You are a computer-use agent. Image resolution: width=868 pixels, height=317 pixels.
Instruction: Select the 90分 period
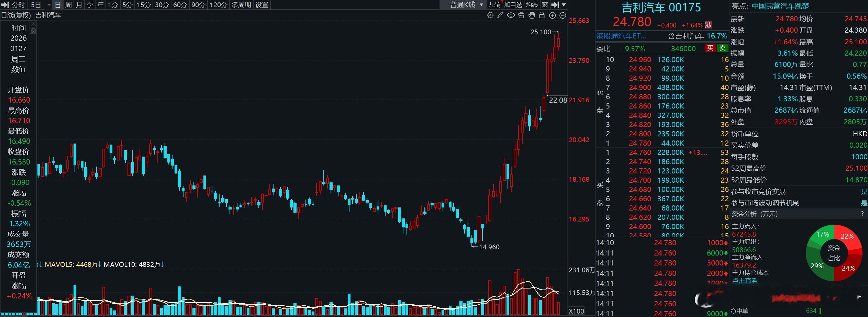point(198,5)
